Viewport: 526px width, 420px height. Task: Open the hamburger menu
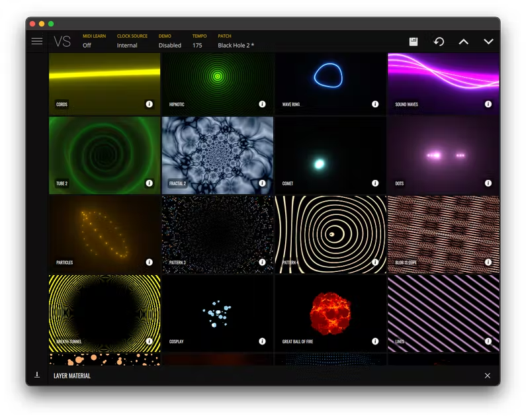37,41
